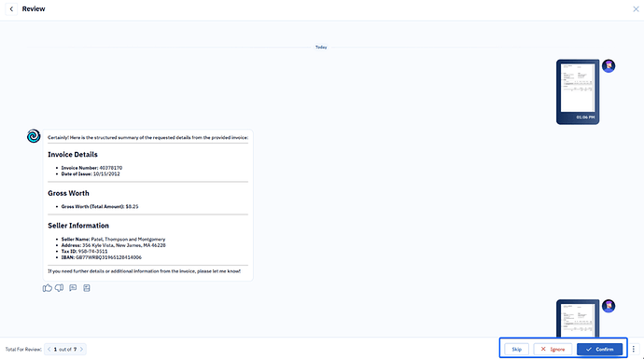The width and height of the screenshot is (644, 359).
Task: Go to the next review item
Action: (x=81, y=350)
